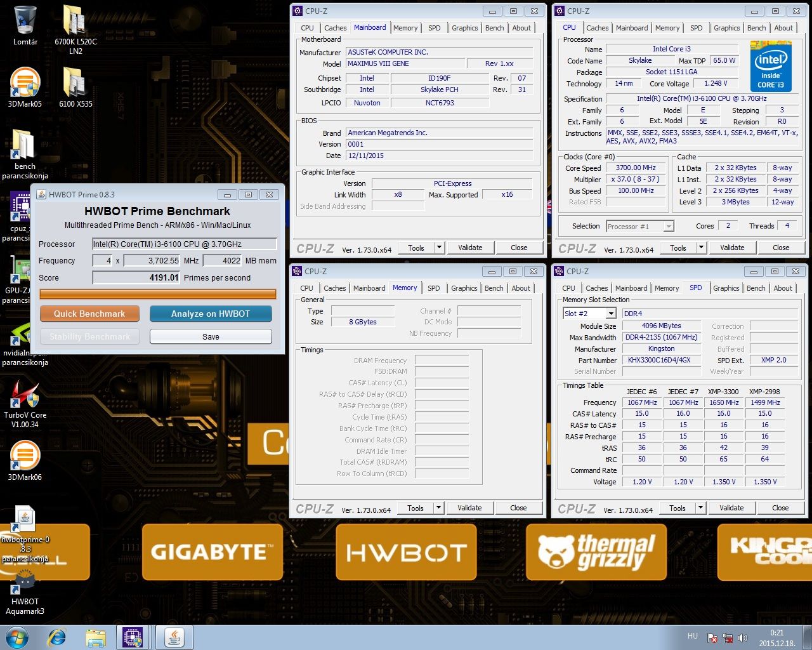The width and height of the screenshot is (812, 650).
Task: Click the Max Bandwidth DDR4-2135 value
Action: point(661,337)
